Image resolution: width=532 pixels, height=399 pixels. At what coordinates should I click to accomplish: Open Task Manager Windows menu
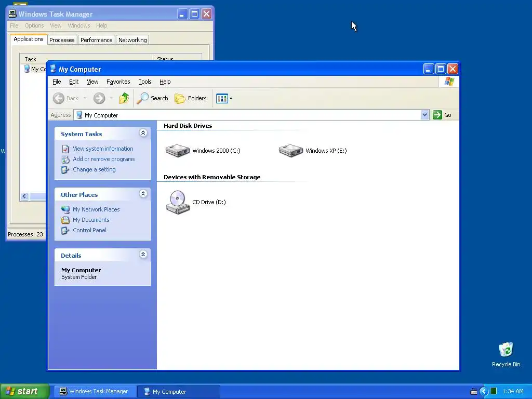point(79,25)
